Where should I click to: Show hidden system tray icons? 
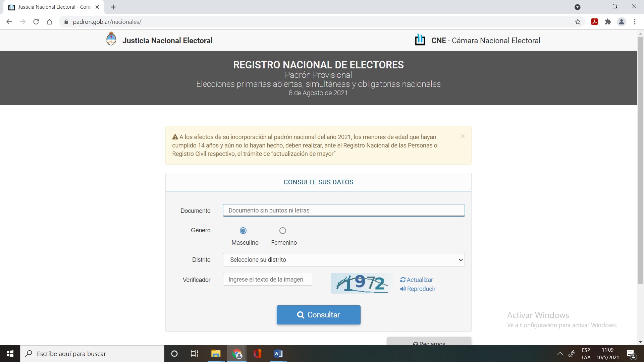point(560,354)
